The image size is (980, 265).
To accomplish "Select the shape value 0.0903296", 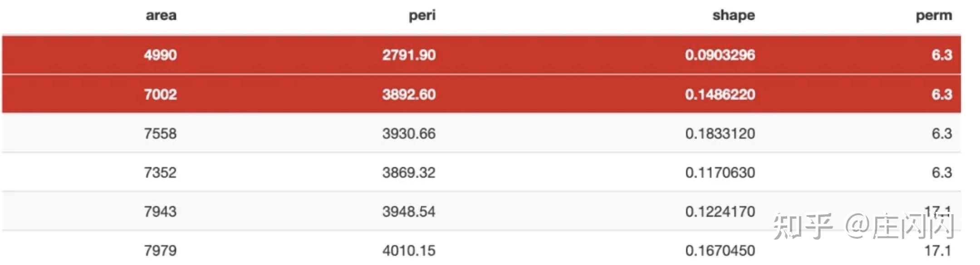I will pyautogui.click(x=720, y=55).
